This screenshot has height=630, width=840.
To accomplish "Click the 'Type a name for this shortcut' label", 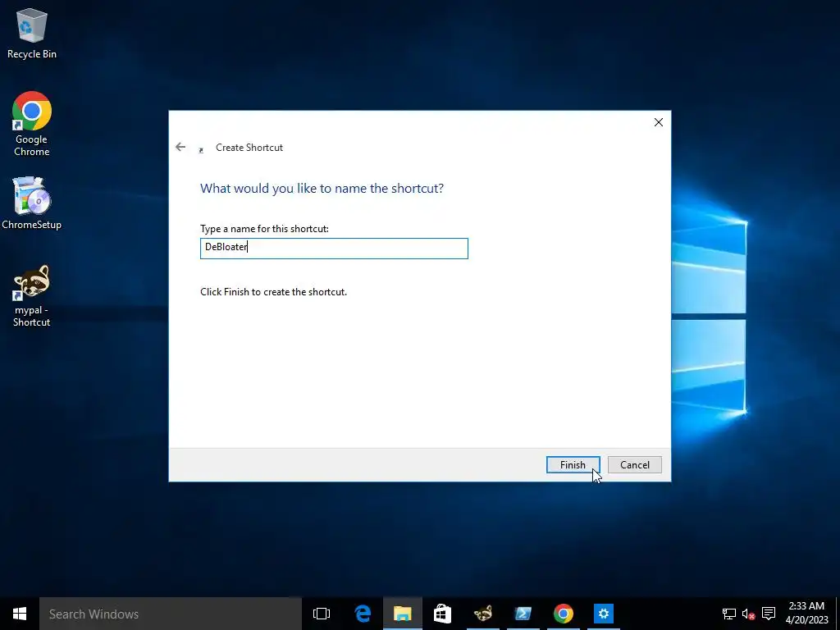I will [265, 229].
